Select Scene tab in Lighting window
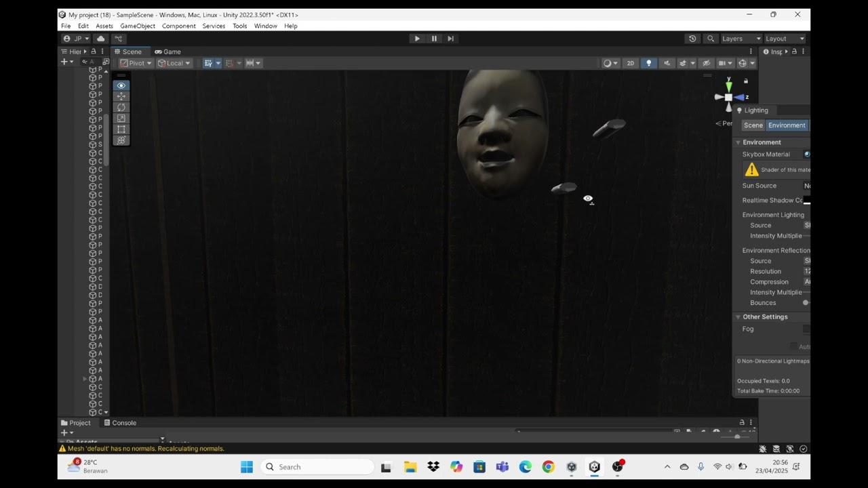The height and width of the screenshot is (488, 868). [x=753, y=125]
